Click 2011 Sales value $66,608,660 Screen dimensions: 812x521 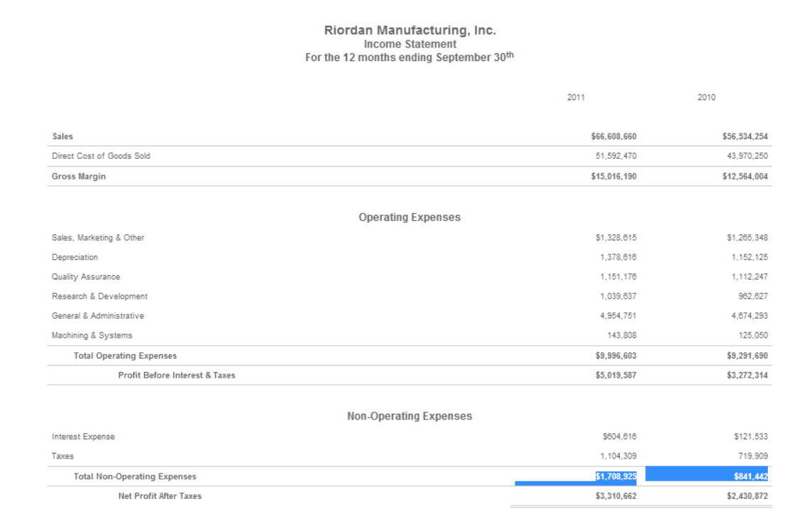click(x=614, y=137)
